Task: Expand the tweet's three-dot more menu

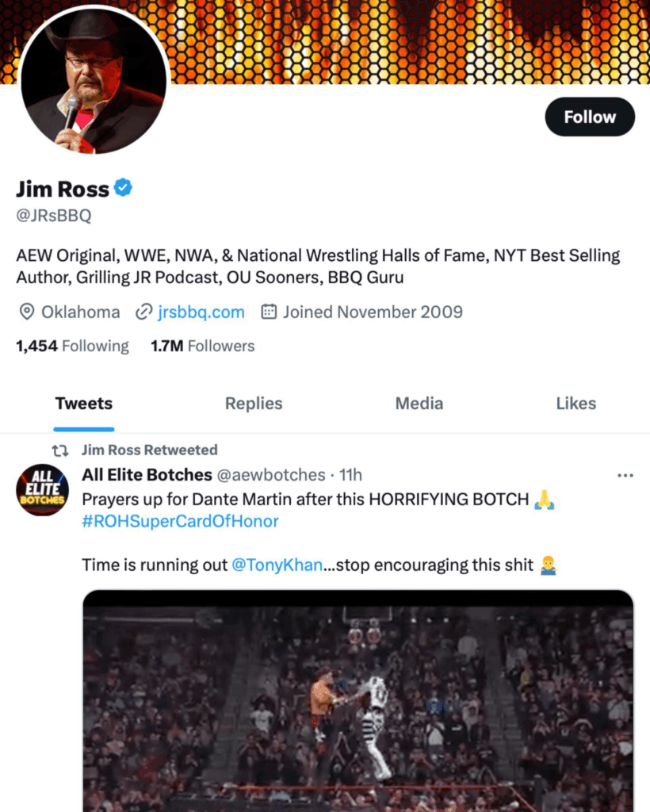Action: click(625, 476)
